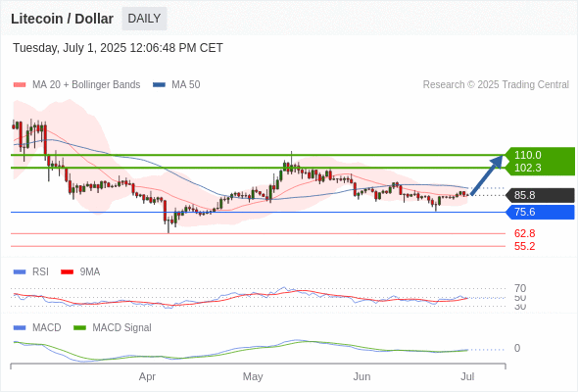Click the Litecoin / Dollar title
Viewport: 578px width, 392px height.
(x=62, y=19)
